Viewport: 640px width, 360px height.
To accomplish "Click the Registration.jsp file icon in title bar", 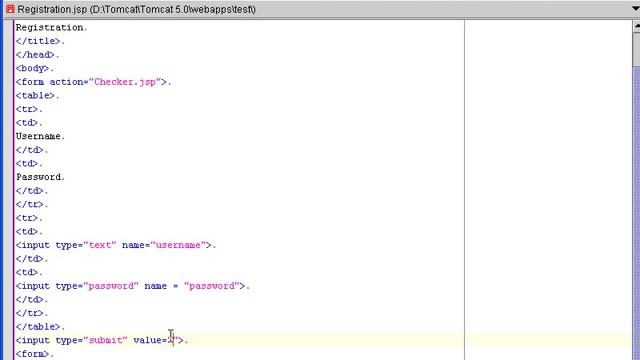I will tap(10, 9).
